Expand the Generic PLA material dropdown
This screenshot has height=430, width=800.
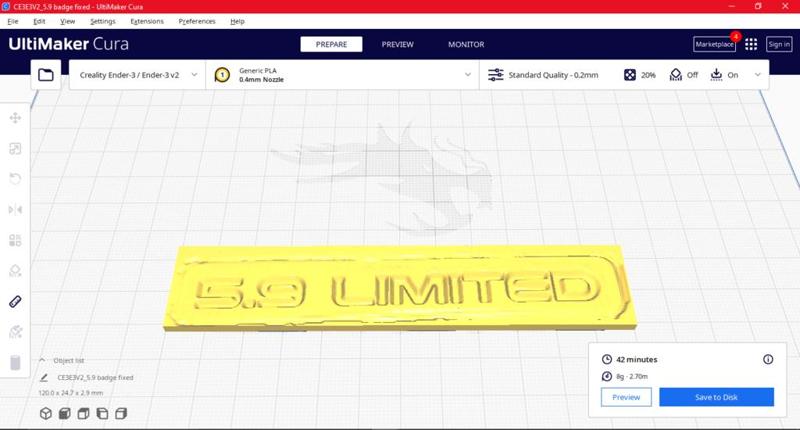click(468, 74)
